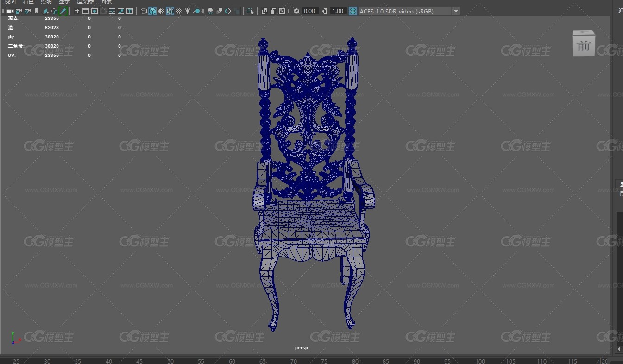Click the exposure reset icon

click(296, 11)
